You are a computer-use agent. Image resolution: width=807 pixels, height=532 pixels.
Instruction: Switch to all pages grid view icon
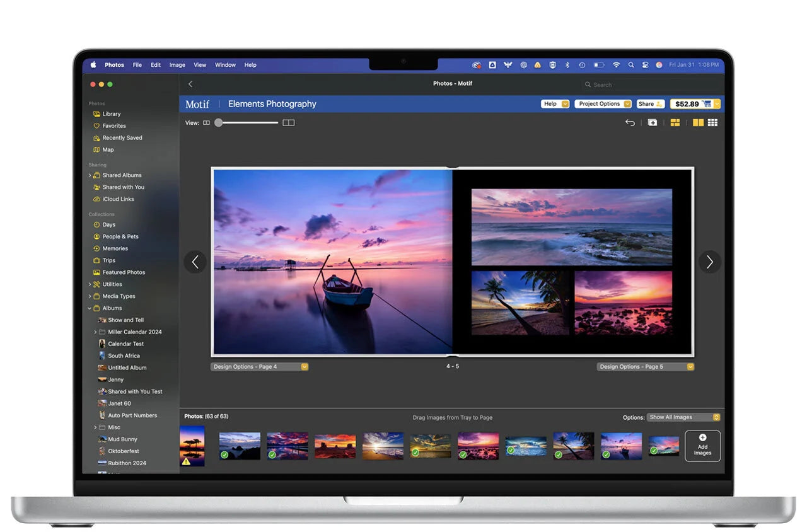tap(713, 123)
